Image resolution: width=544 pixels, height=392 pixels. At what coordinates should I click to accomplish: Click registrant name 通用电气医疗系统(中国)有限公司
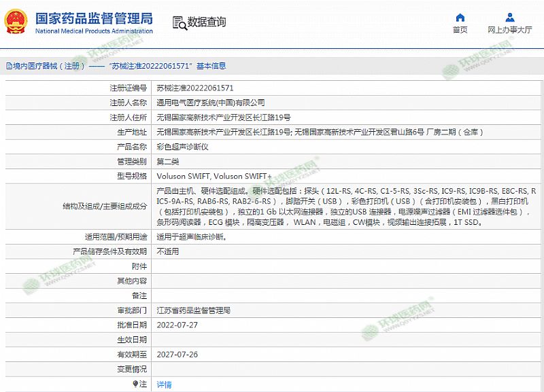pos(211,103)
